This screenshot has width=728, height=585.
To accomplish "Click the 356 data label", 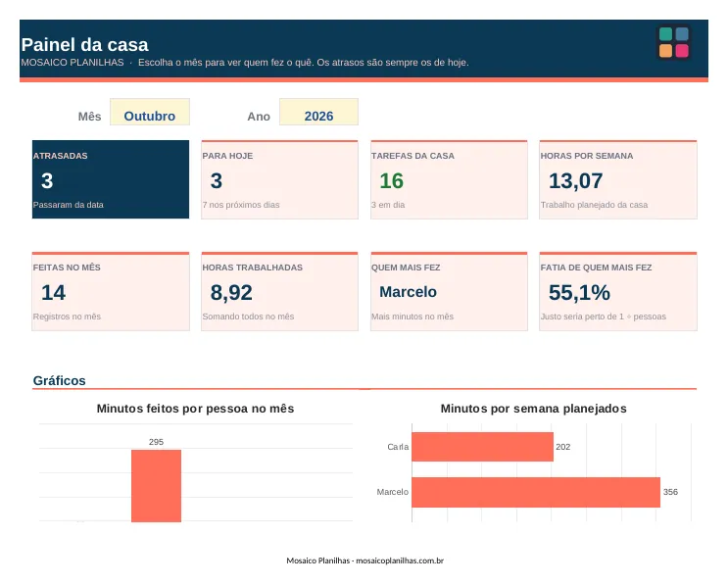I will tap(670, 492).
